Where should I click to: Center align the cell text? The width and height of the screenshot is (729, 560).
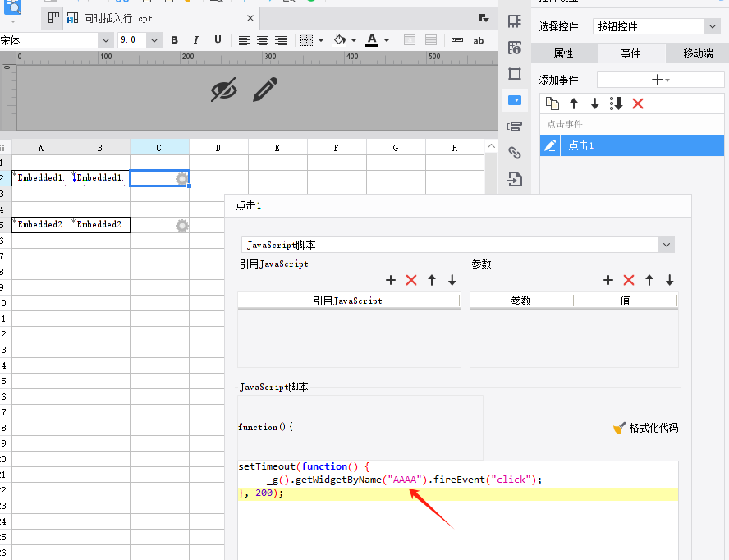point(263,40)
